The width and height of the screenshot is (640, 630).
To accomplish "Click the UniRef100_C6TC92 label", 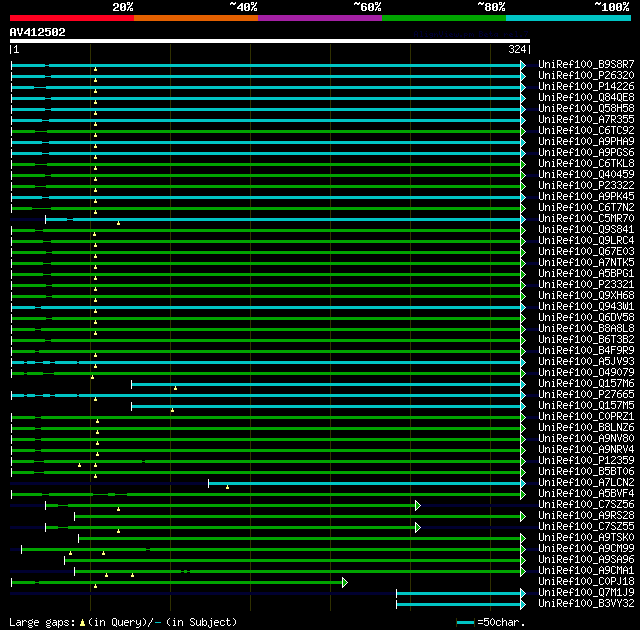I will 586,131.
